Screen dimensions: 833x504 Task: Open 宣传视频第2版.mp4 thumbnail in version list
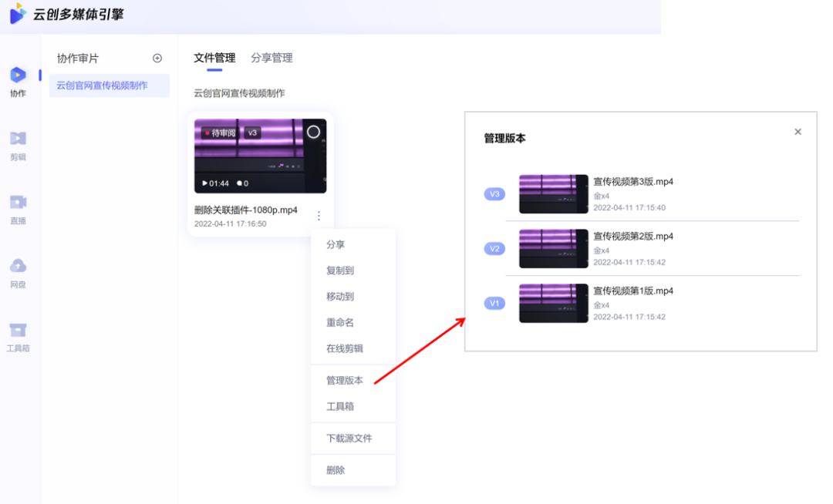tap(553, 249)
